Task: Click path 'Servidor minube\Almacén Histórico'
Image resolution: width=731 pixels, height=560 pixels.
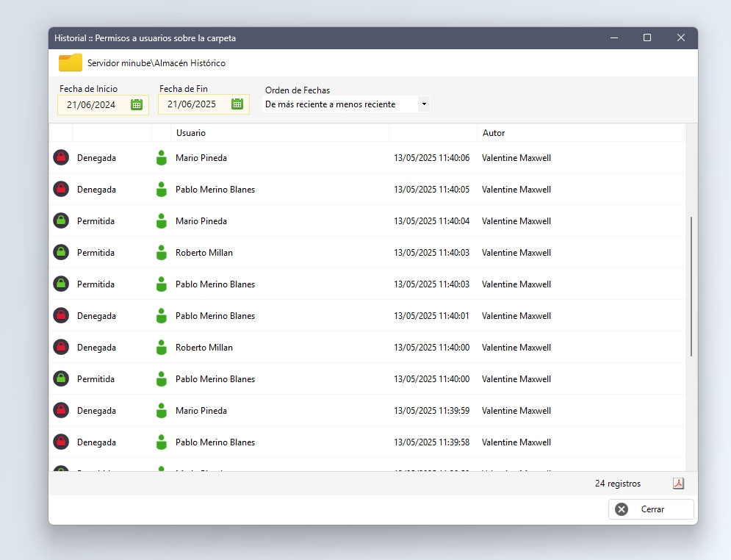Action: [156, 63]
